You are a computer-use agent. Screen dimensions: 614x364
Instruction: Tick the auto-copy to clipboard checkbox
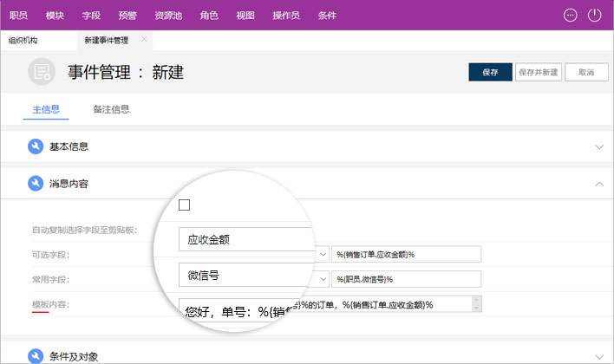[x=184, y=205]
